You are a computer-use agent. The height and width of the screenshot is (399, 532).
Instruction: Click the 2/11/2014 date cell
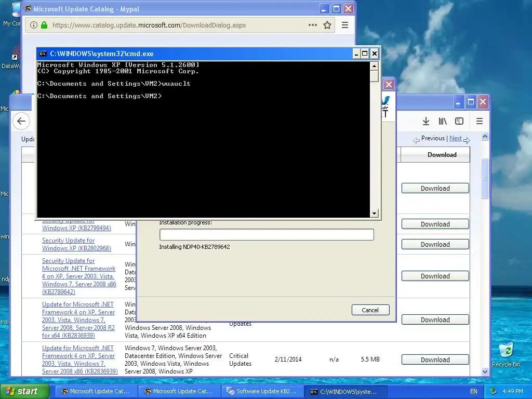pos(288,360)
